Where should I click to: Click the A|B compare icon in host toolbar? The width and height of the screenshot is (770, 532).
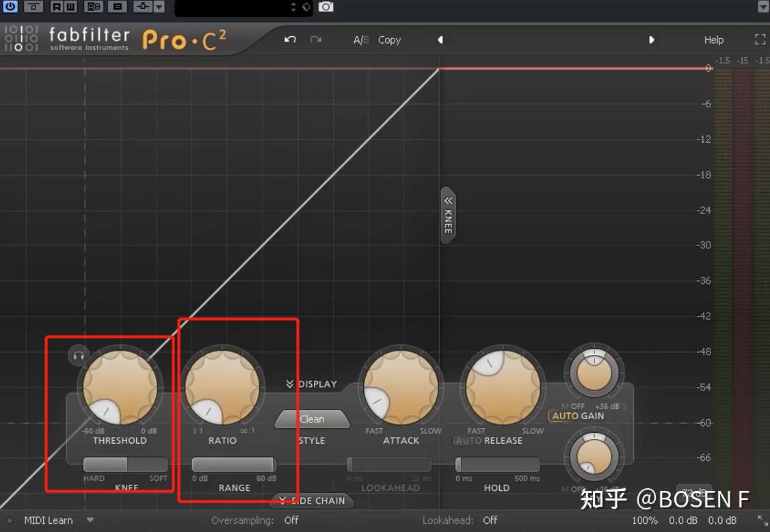click(93, 7)
